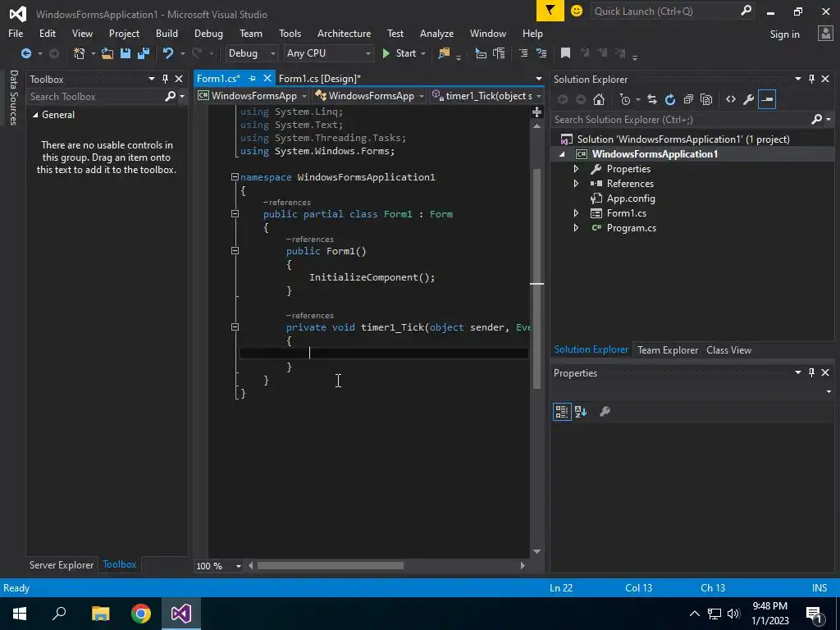The height and width of the screenshot is (630, 840).
Task: Open Properties via wrench icon in Solution Explorer
Action: [x=748, y=99]
